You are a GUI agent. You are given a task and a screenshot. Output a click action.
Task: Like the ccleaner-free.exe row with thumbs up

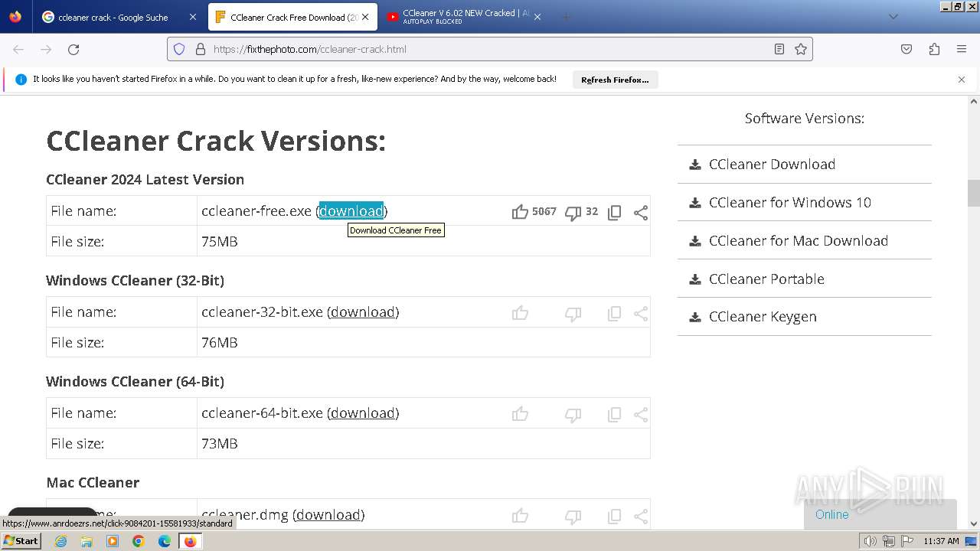(520, 212)
